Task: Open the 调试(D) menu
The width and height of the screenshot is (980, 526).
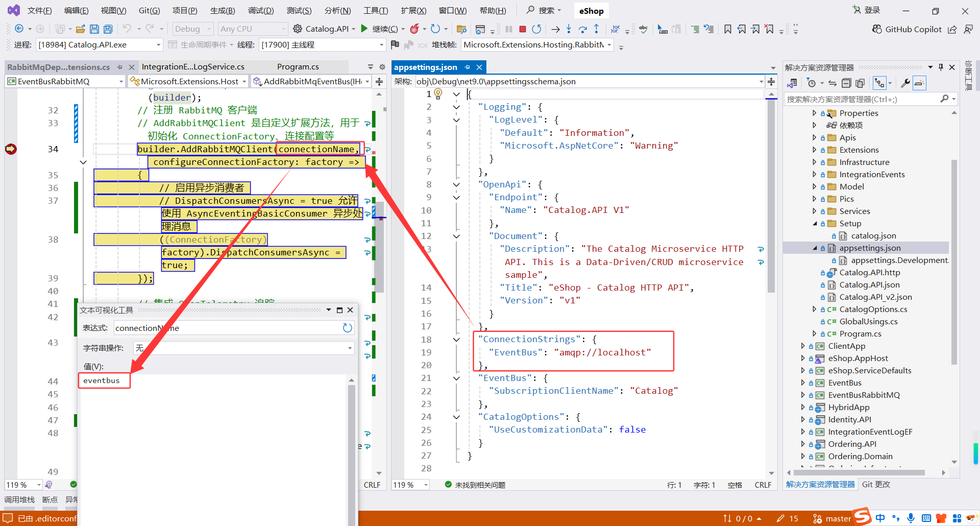Action: [x=260, y=11]
